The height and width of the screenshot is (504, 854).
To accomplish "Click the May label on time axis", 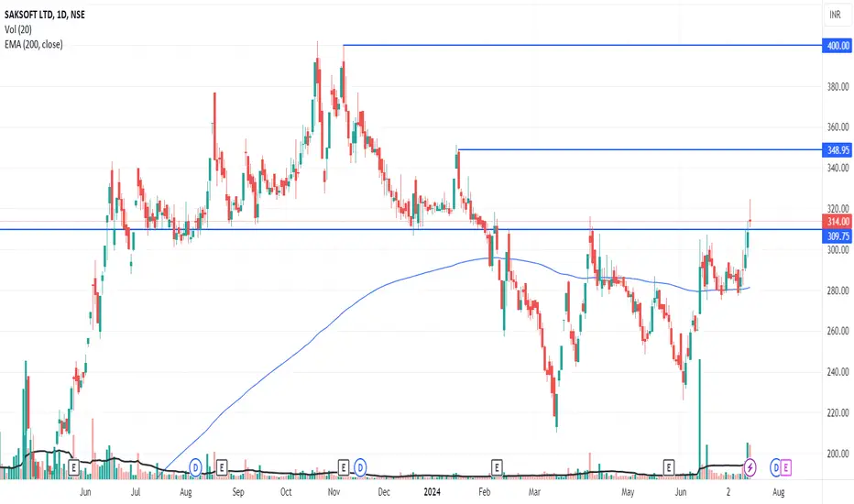I will click(x=628, y=492).
